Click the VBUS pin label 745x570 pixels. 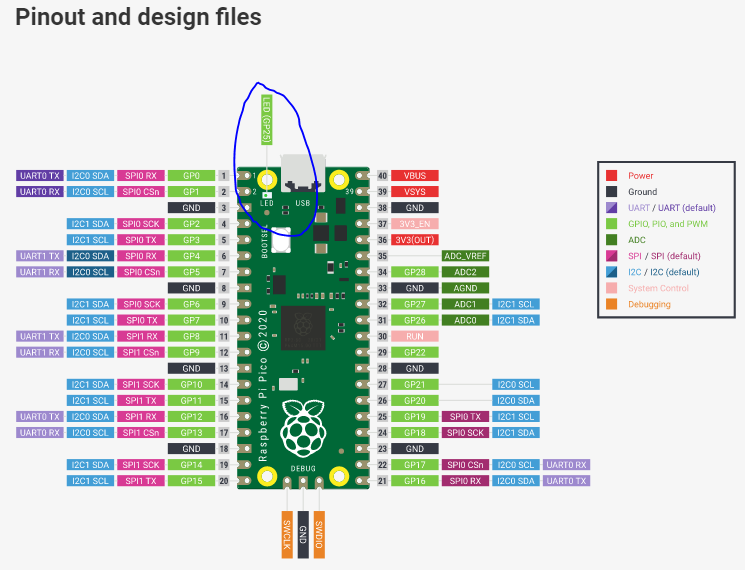[415, 176]
